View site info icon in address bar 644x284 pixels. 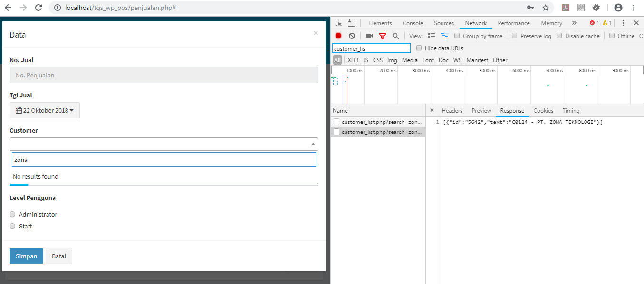click(x=58, y=8)
